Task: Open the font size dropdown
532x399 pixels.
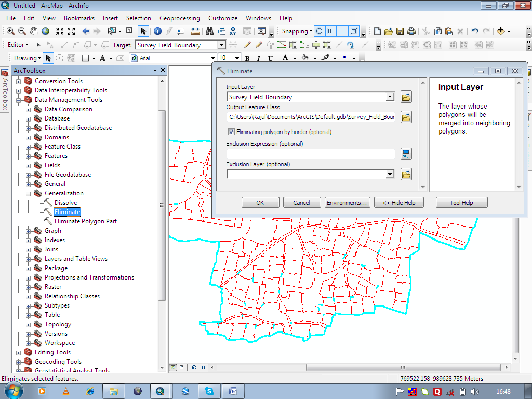Action: [x=237, y=58]
